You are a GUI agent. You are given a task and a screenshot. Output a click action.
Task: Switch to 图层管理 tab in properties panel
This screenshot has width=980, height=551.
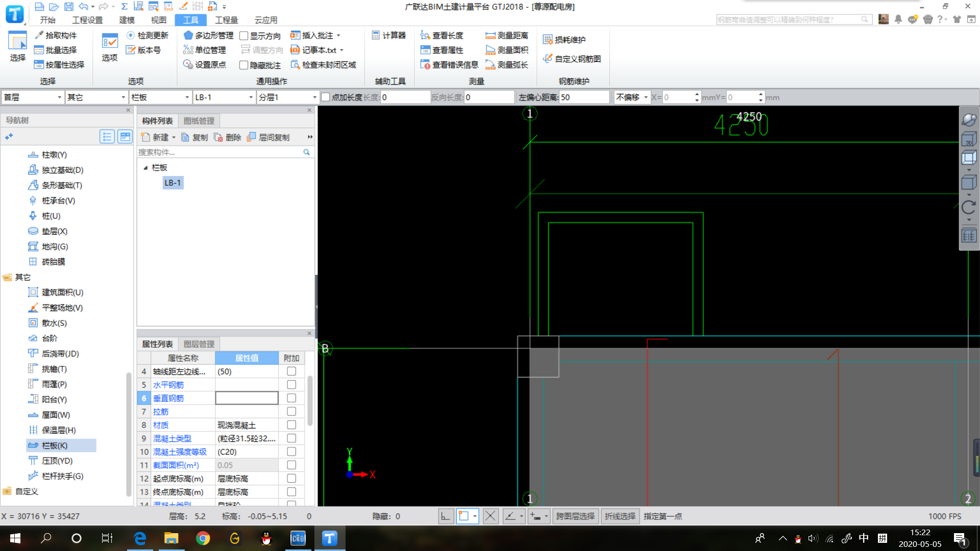199,344
